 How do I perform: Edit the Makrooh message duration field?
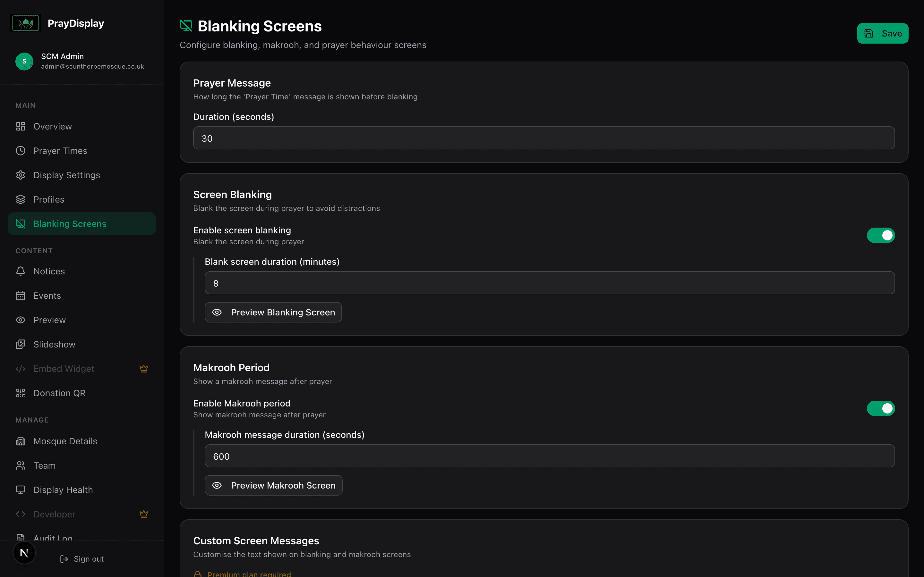coord(550,456)
